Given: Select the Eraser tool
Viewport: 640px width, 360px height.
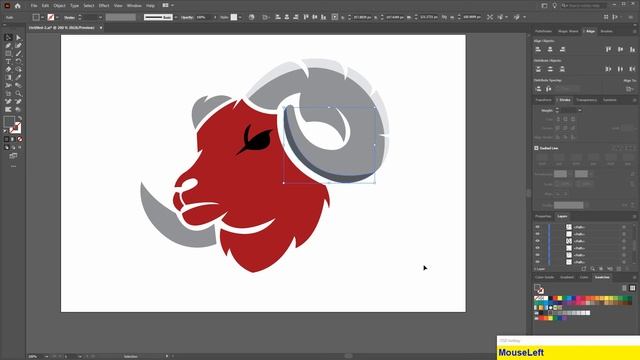Looking at the screenshot, I should pyautogui.click(x=8, y=69).
